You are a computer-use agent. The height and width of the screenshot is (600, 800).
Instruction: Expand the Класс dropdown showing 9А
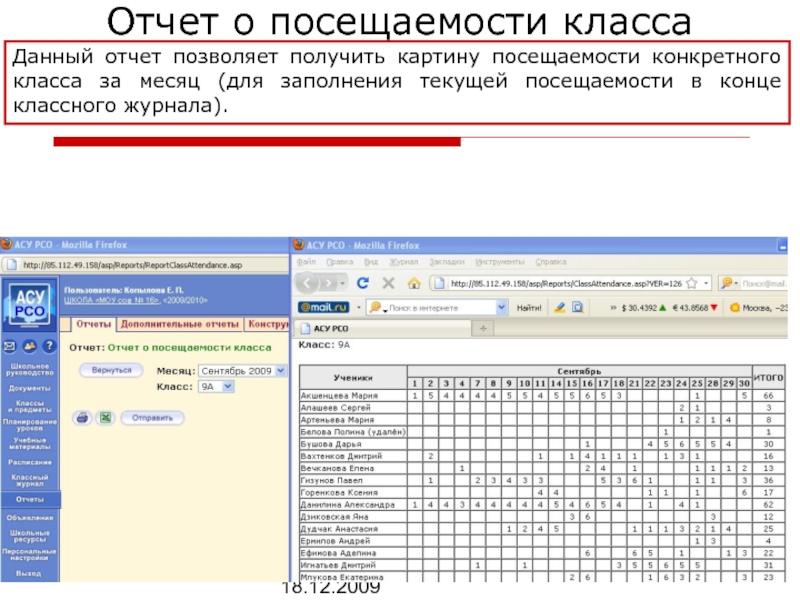click(220, 385)
